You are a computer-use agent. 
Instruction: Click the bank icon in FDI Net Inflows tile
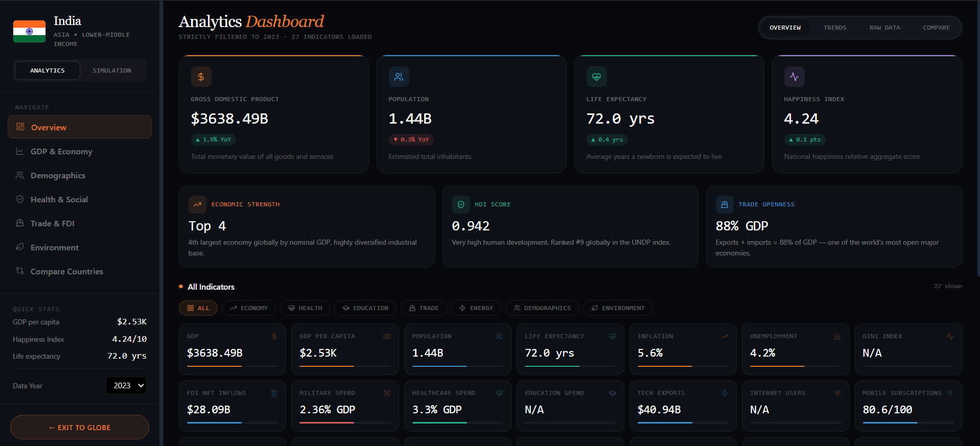[274, 393]
